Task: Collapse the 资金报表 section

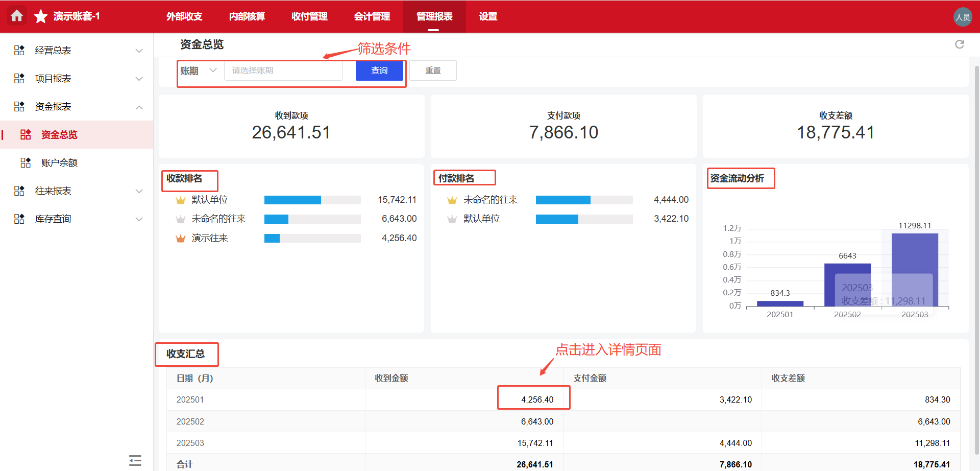Action: pyautogui.click(x=139, y=107)
